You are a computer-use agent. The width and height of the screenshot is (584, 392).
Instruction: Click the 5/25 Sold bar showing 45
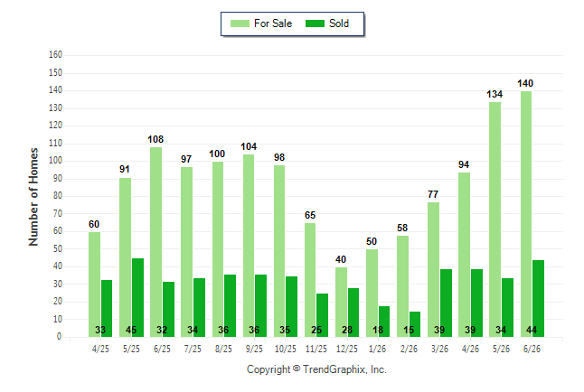137,297
